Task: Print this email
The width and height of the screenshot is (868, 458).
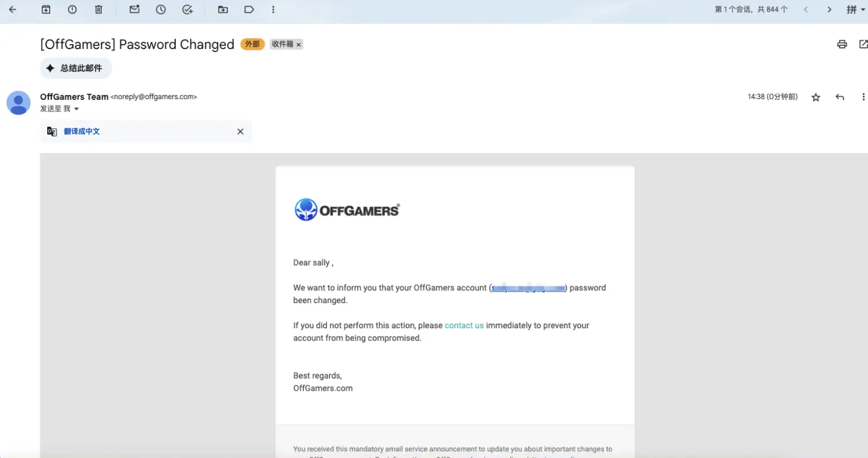Action: click(842, 44)
